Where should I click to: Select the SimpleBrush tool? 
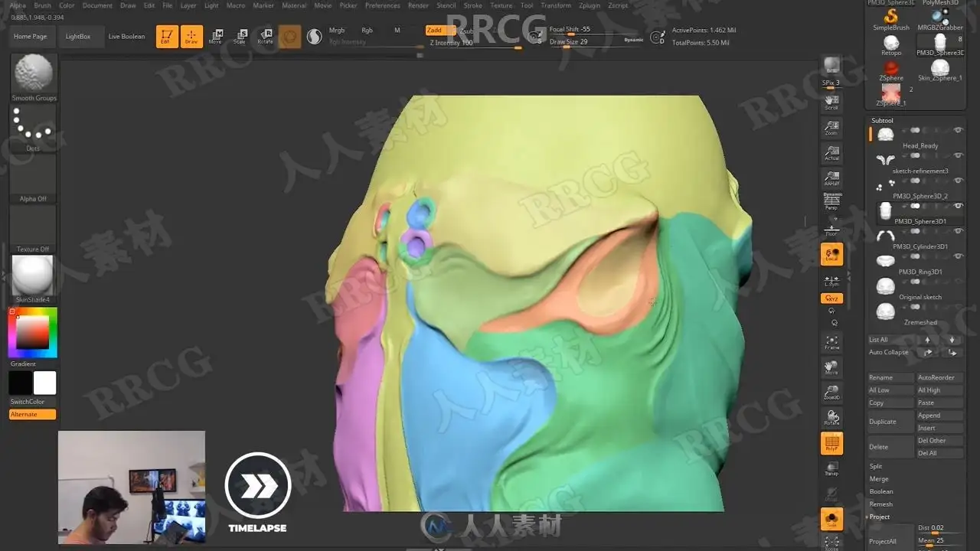pyautogui.click(x=891, y=20)
